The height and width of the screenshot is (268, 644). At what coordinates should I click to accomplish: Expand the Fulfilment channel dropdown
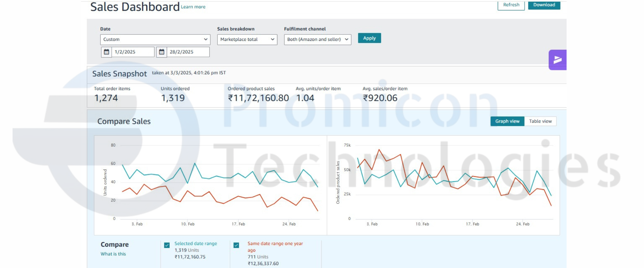tap(317, 40)
